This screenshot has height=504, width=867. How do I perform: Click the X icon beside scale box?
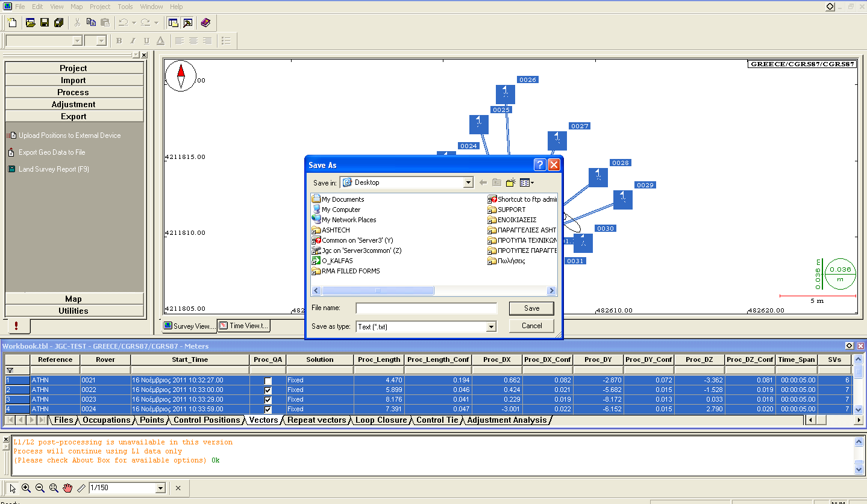point(178,488)
